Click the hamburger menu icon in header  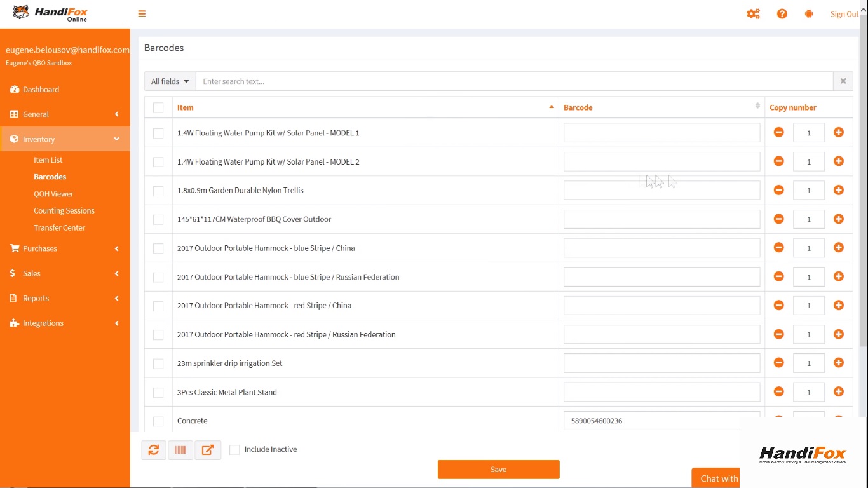pos(142,13)
